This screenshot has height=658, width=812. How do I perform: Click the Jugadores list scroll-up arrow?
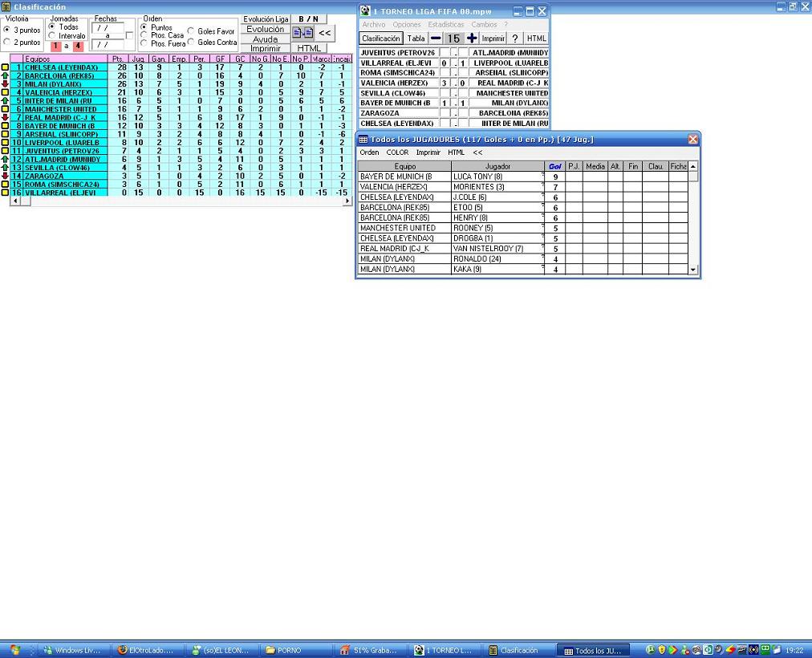(693, 166)
